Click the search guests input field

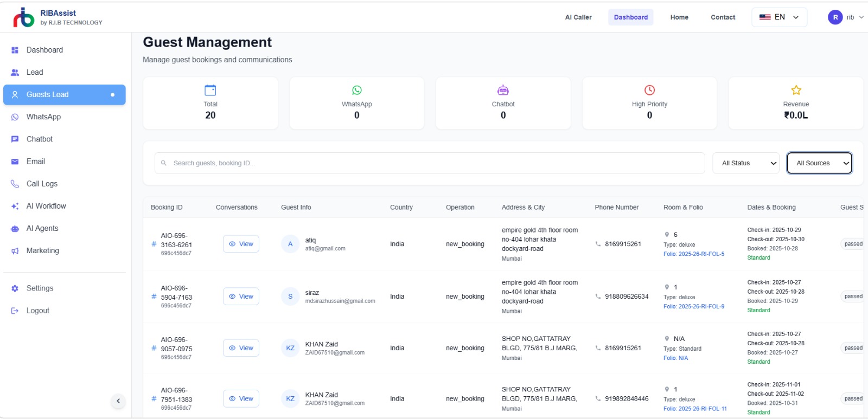(x=430, y=163)
